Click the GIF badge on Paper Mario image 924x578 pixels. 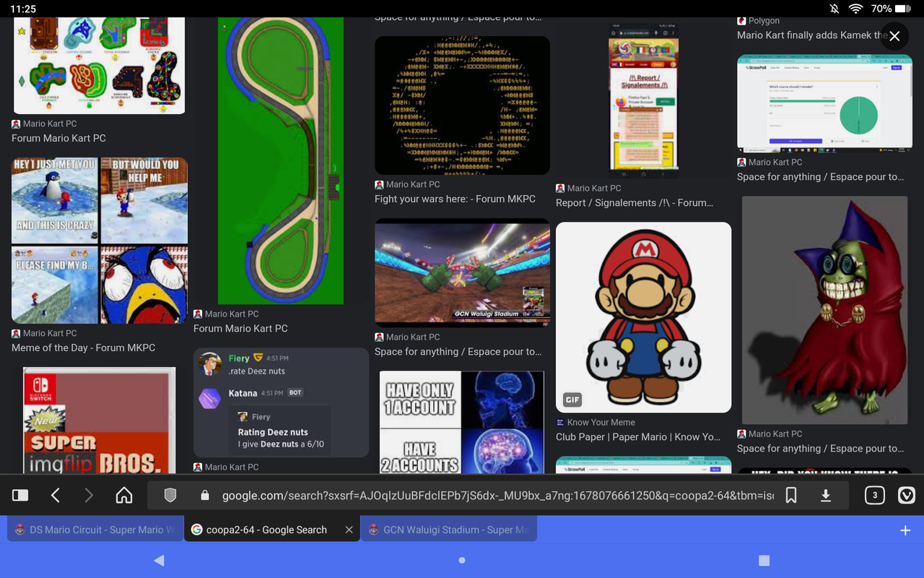click(x=572, y=400)
